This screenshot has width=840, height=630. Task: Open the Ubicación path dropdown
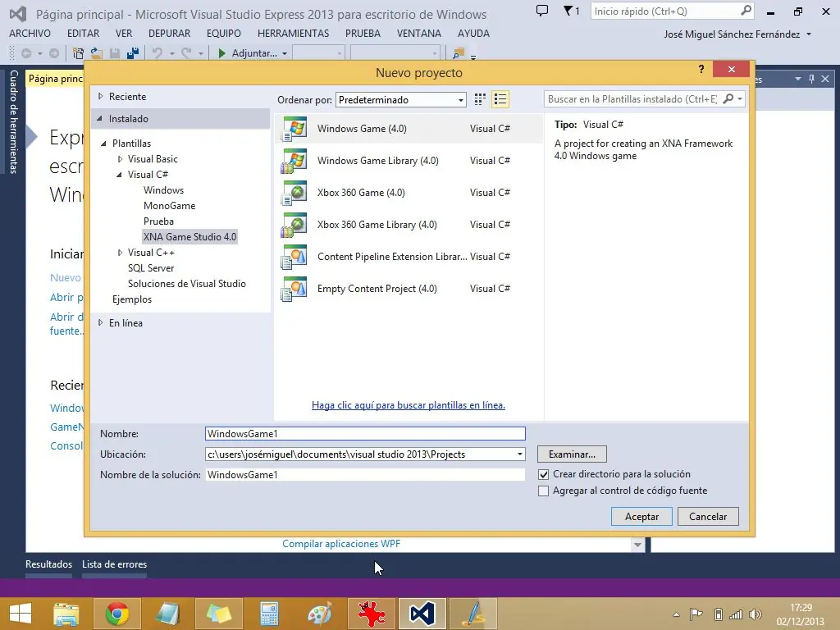click(520, 454)
